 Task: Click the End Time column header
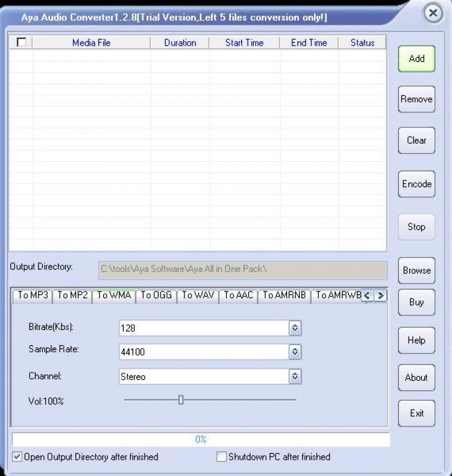click(x=309, y=42)
